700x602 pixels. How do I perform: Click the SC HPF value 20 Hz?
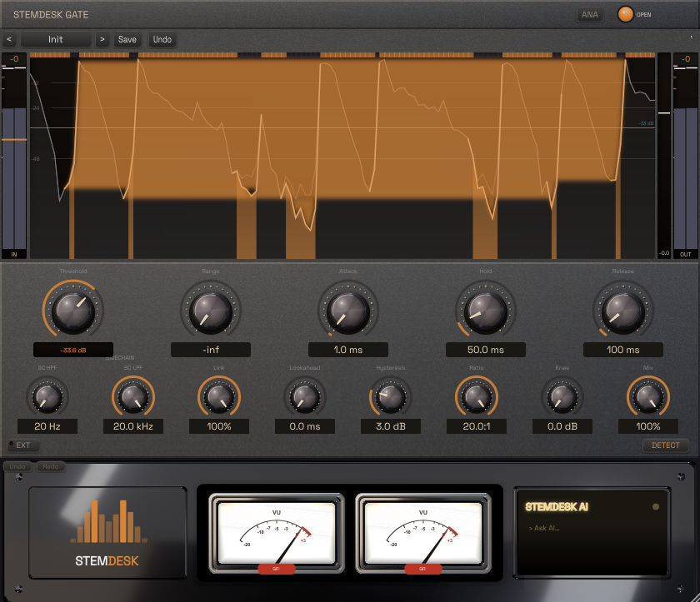click(47, 426)
